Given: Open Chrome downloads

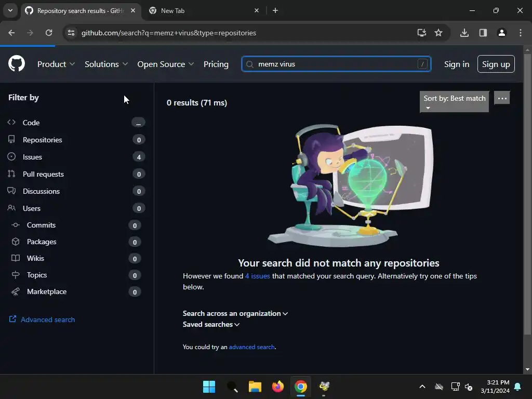Looking at the screenshot, I should (464, 33).
